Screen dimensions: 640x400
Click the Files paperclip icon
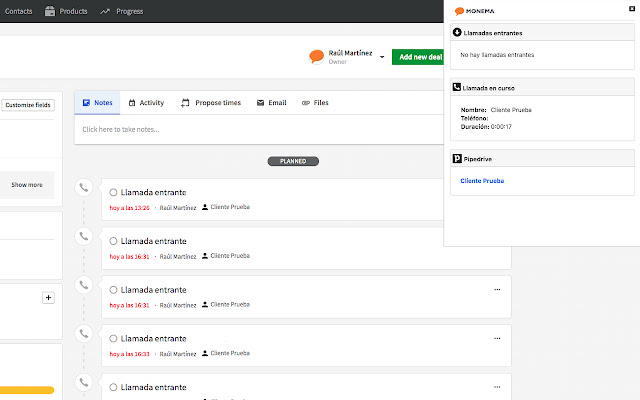[306, 103]
